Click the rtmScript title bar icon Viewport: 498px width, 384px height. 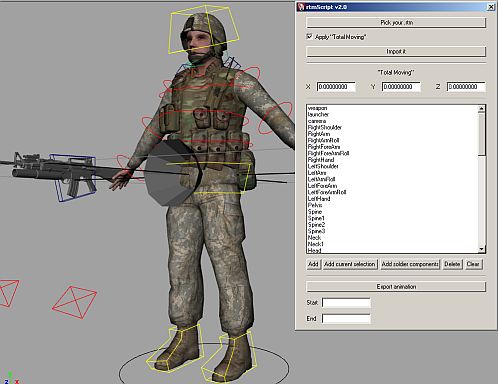[301, 7]
